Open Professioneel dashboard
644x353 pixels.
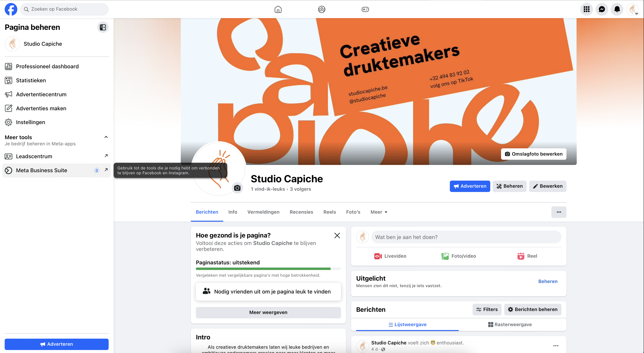[56, 66]
